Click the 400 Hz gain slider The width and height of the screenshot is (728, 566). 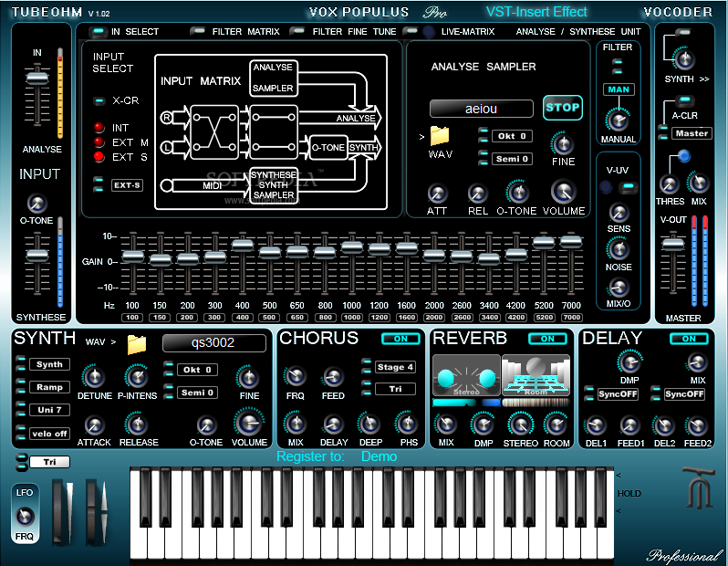pyautogui.click(x=243, y=245)
